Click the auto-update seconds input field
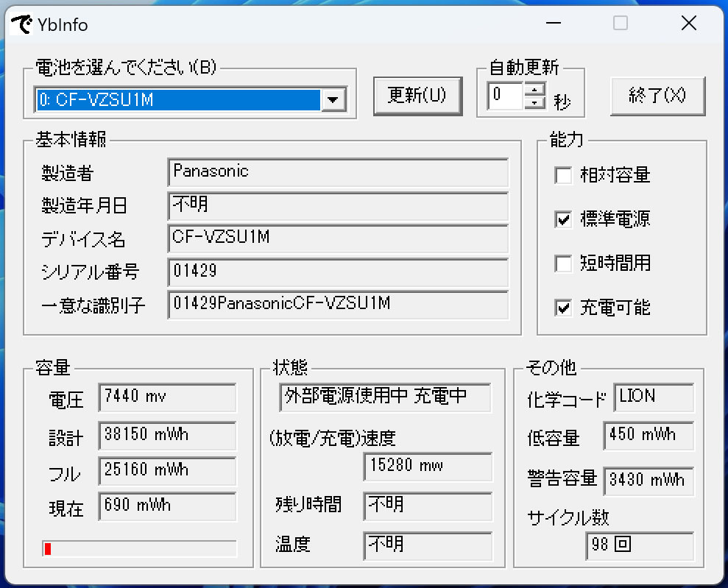The height and width of the screenshot is (588, 728). [x=505, y=96]
